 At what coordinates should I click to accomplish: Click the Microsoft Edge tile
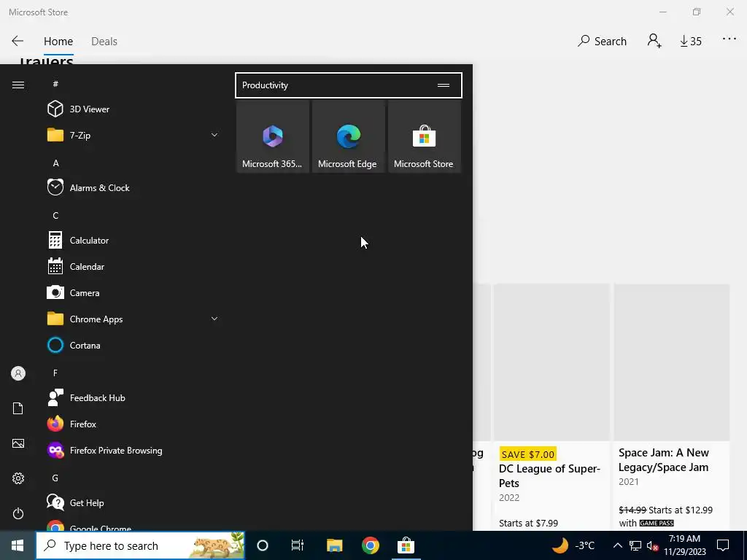(x=348, y=136)
